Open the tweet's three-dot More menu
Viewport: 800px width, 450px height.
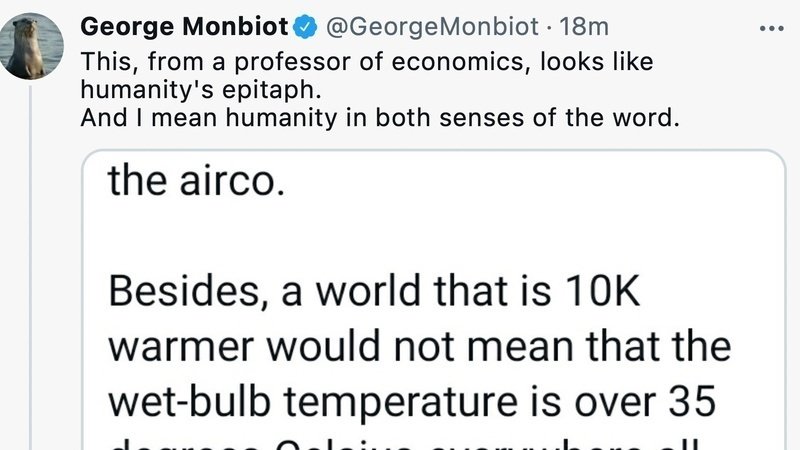[772, 27]
